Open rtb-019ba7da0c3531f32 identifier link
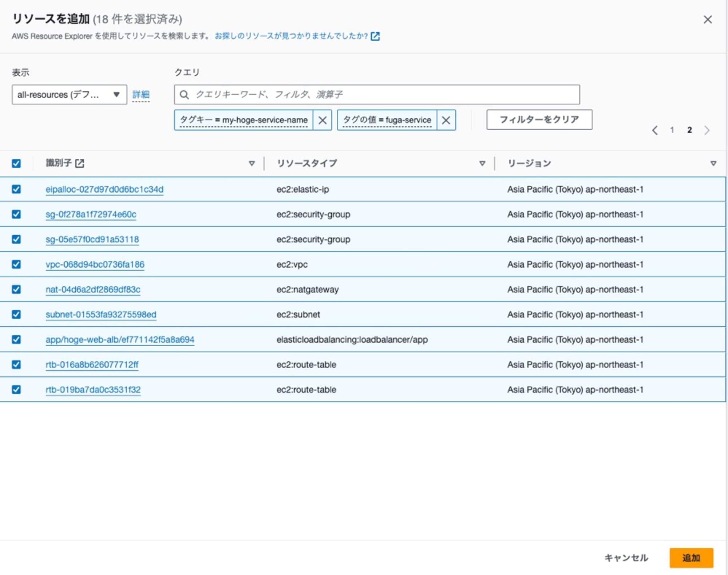The height and width of the screenshot is (575, 728). click(x=93, y=390)
